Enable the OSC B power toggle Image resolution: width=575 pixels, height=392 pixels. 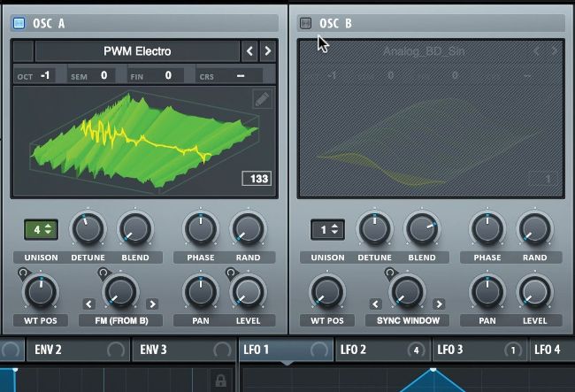click(306, 23)
